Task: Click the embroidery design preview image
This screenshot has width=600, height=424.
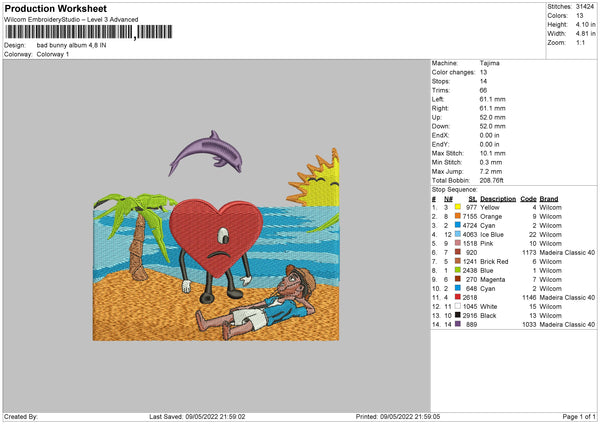Action: pyautogui.click(x=216, y=235)
